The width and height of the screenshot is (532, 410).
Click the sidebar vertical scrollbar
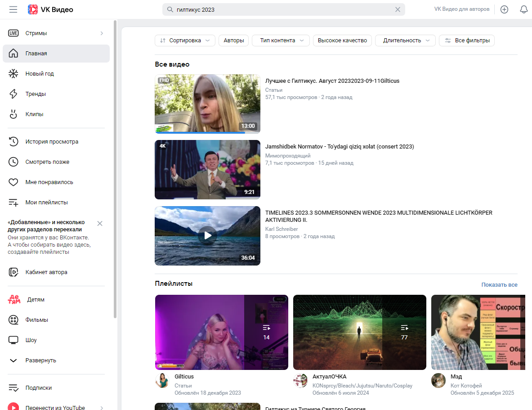115,169
